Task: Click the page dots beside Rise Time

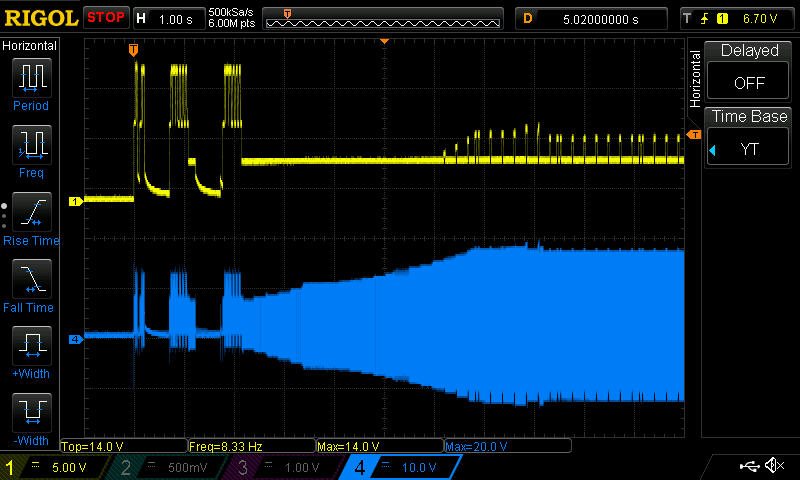Action: (4, 216)
